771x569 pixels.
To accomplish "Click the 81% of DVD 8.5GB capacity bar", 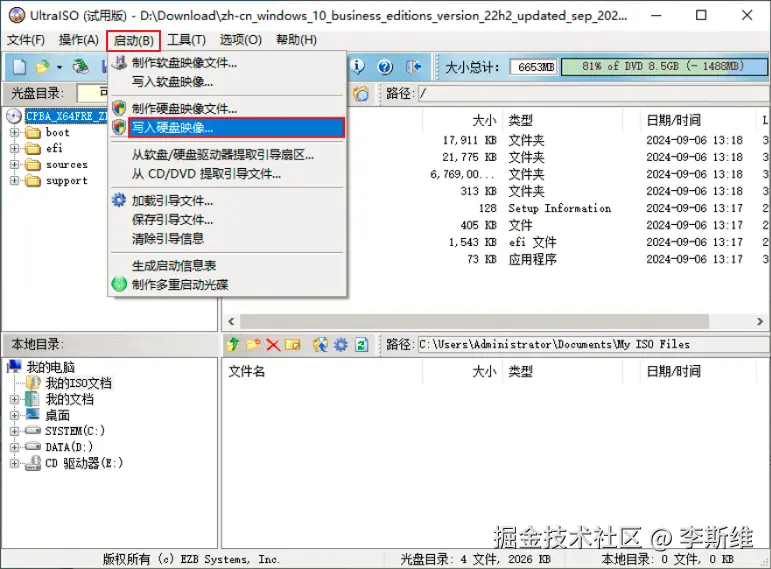I will pos(664,66).
